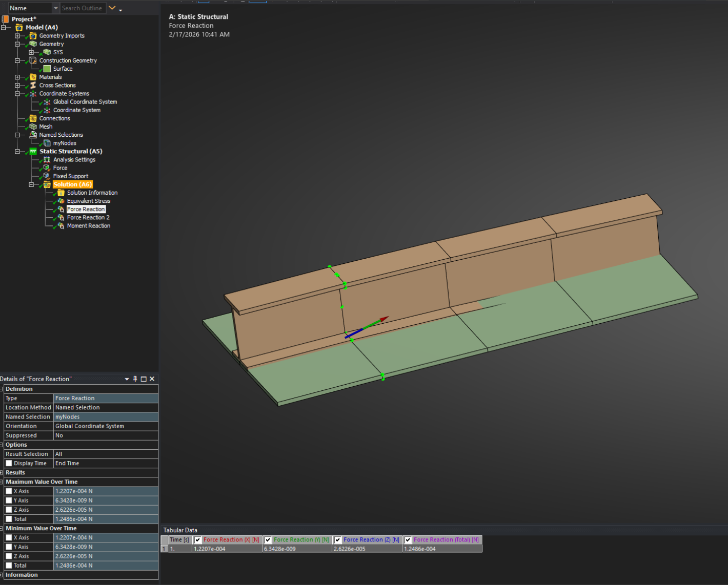Click the Fixed Support icon in tree
The height and width of the screenshot is (585, 728).
point(47,176)
